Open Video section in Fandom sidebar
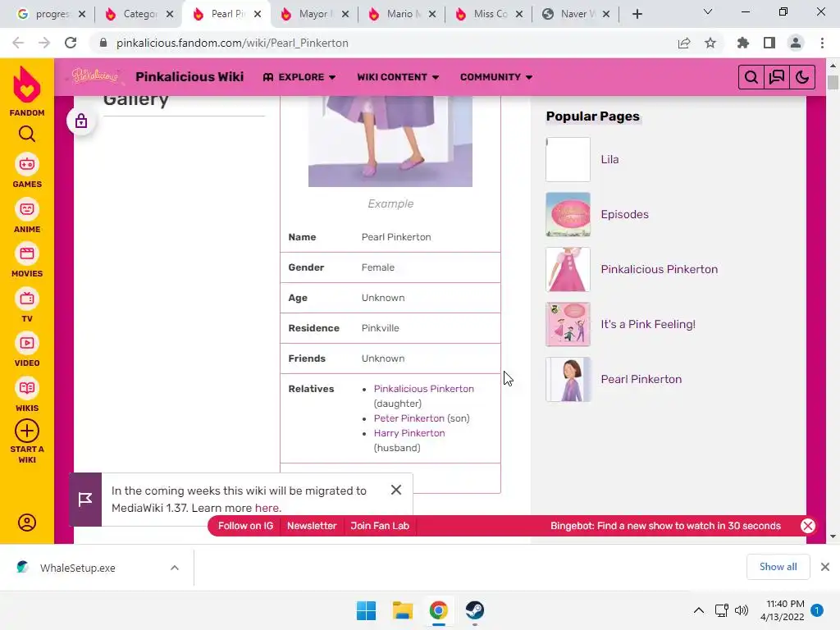The image size is (840, 630). 27,350
